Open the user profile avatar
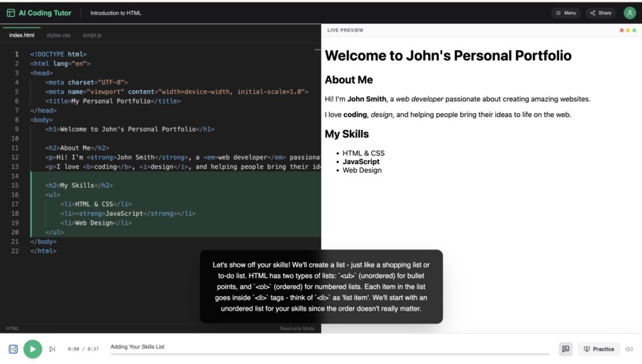Image resolution: width=642 pixels, height=364 pixels. [630, 13]
